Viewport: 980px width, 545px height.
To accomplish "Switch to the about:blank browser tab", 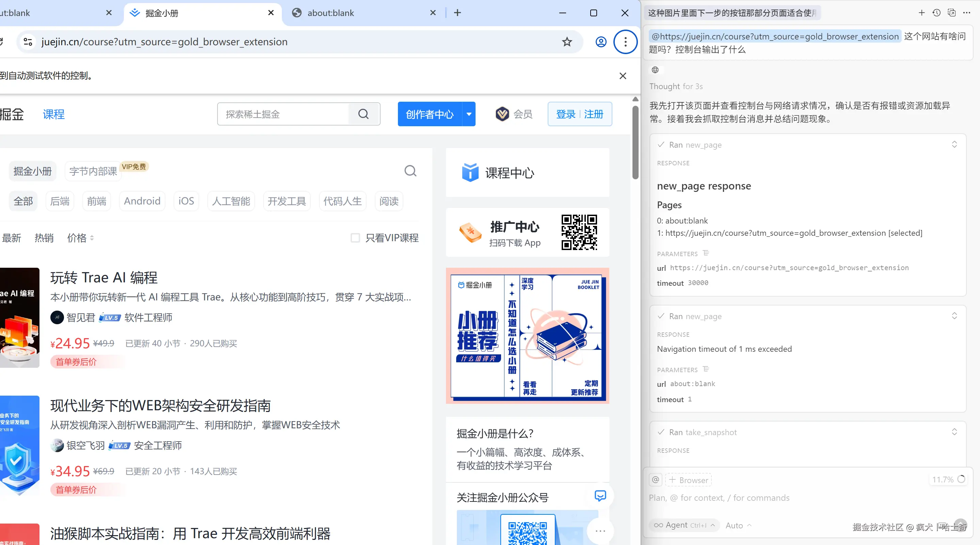I will tap(330, 13).
